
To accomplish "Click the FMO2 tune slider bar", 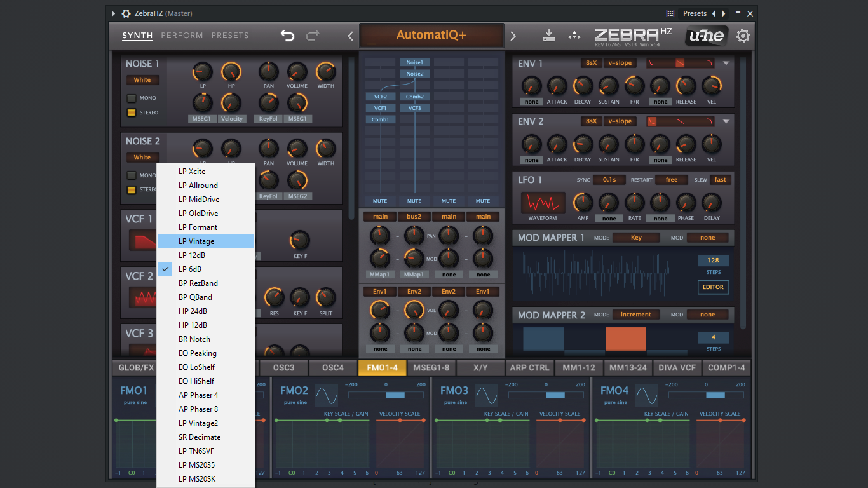I will [386, 395].
